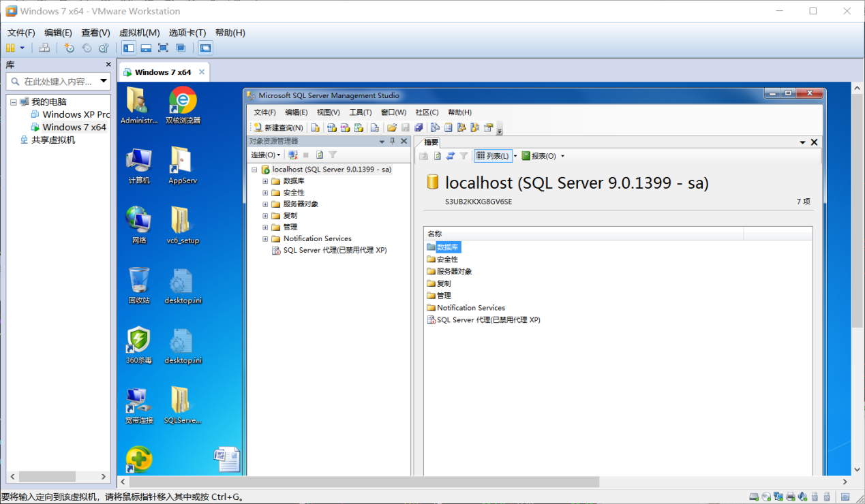The width and height of the screenshot is (865, 504).
Task: Open the SSMS 工具(T) menu
Action: (x=361, y=112)
